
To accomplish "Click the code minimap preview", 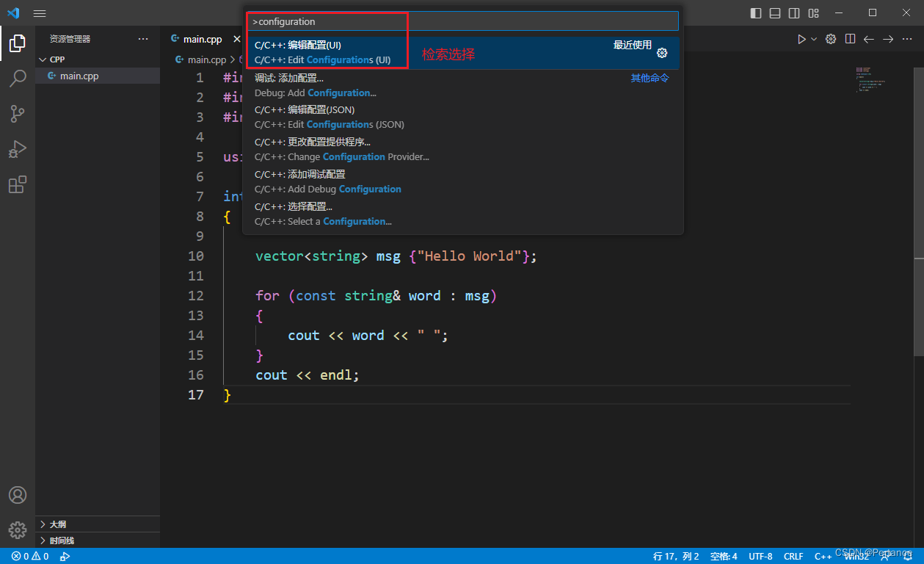I will pyautogui.click(x=870, y=79).
